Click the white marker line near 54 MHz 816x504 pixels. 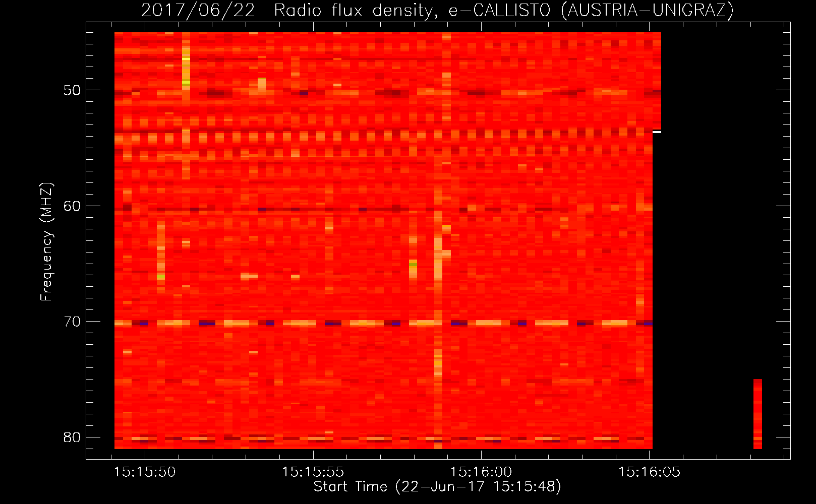click(657, 132)
